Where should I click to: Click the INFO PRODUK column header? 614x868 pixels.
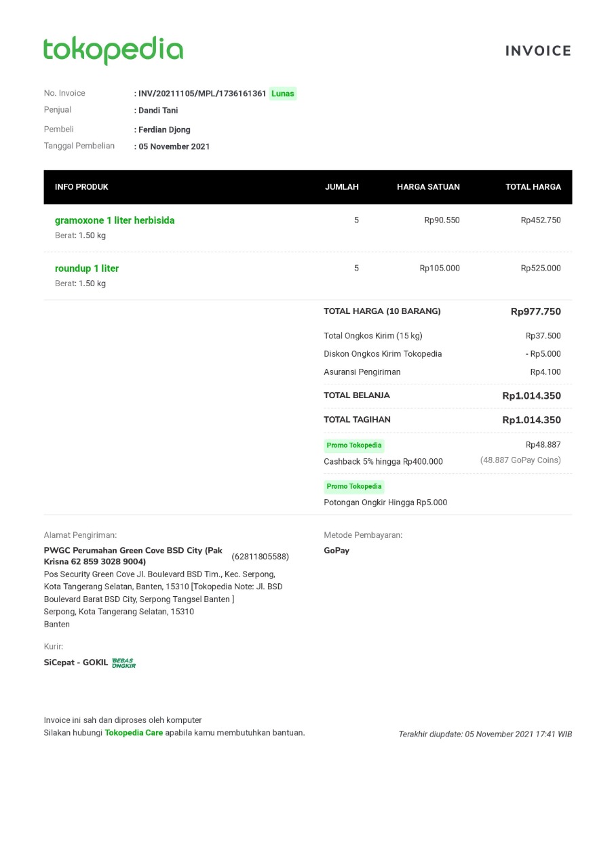coord(81,187)
